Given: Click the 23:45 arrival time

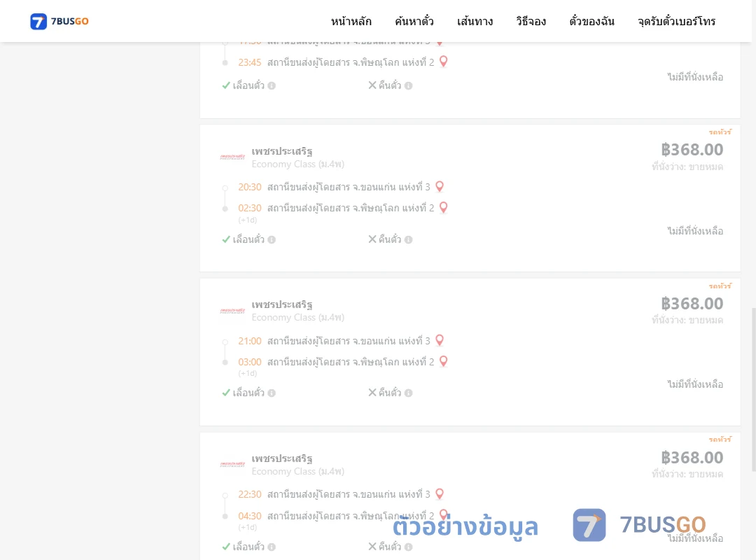Looking at the screenshot, I should point(250,62).
